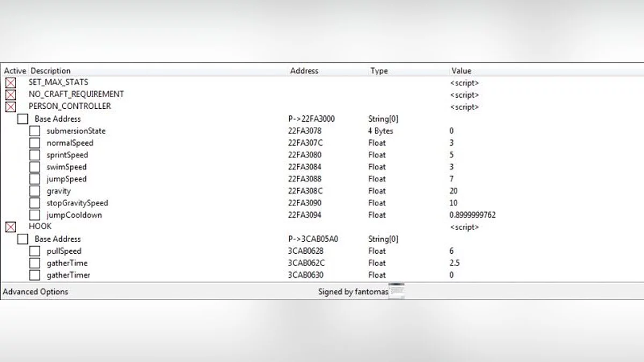Toggle the NO_CRAFT_REQUIREMENT script checkbox
Screen dimensions: 644x362
tap(10, 95)
